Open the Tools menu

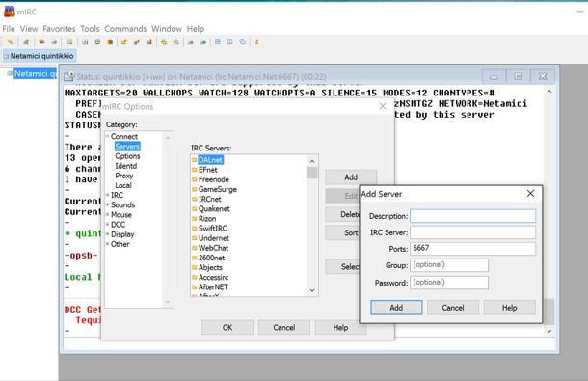point(90,29)
